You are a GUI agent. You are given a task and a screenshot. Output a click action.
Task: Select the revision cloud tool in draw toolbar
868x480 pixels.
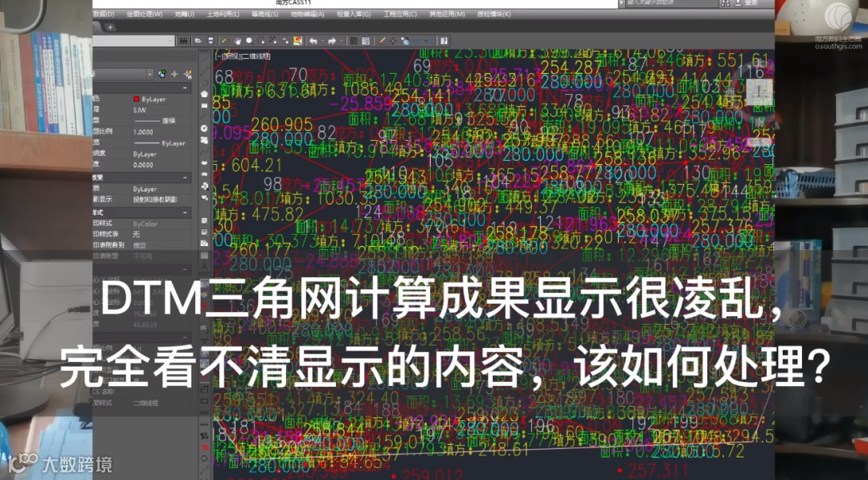(x=204, y=140)
